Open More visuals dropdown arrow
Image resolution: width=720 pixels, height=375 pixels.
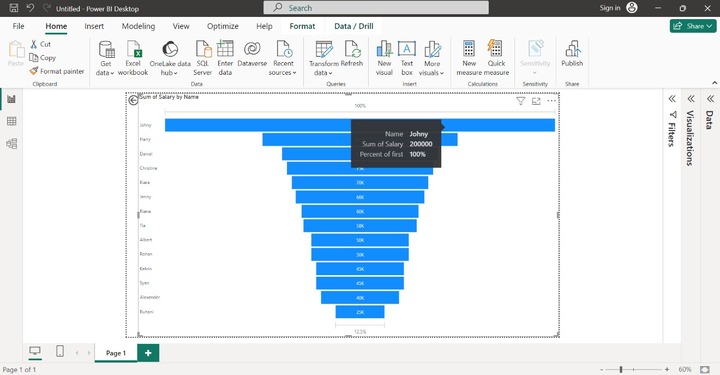coord(442,73)
